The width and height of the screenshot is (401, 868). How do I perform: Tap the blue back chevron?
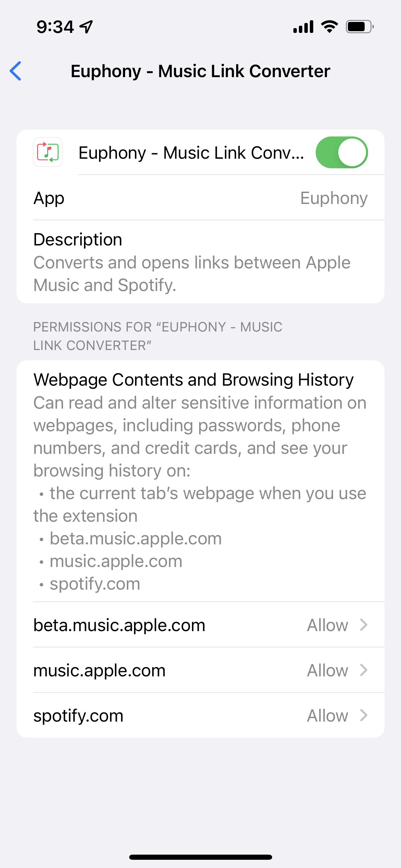[16, 71]
